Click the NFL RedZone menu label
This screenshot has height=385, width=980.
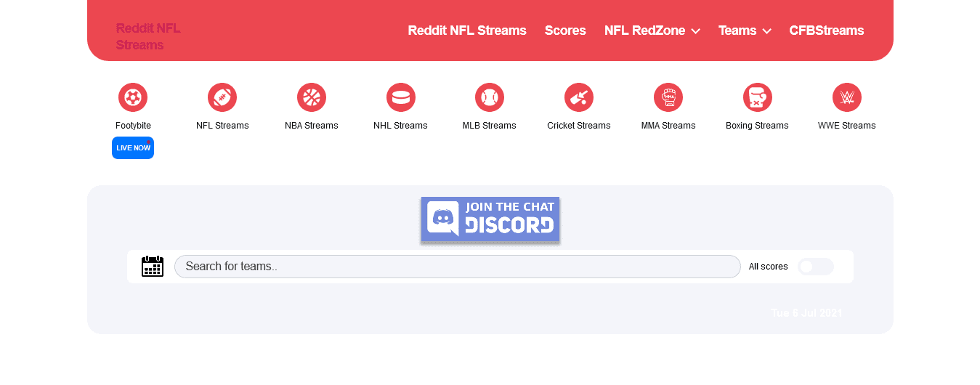644,31
